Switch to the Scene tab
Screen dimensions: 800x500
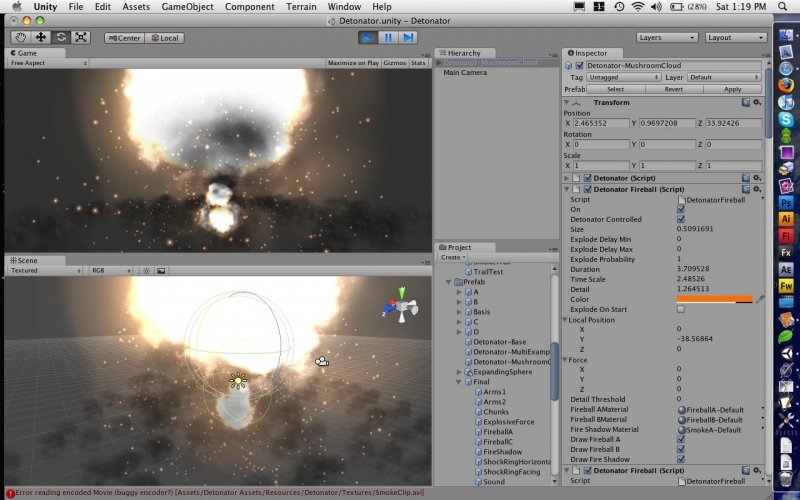tap(26, 260)
